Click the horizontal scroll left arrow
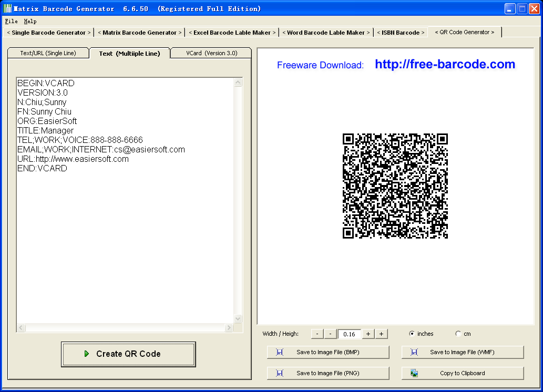Screen dimensions: 543x392 pos(21,327)
